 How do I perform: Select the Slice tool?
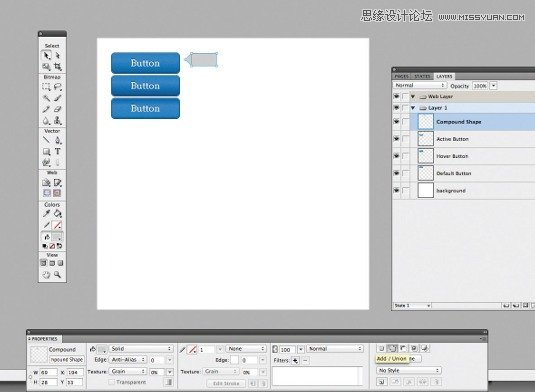click(58, 183)
